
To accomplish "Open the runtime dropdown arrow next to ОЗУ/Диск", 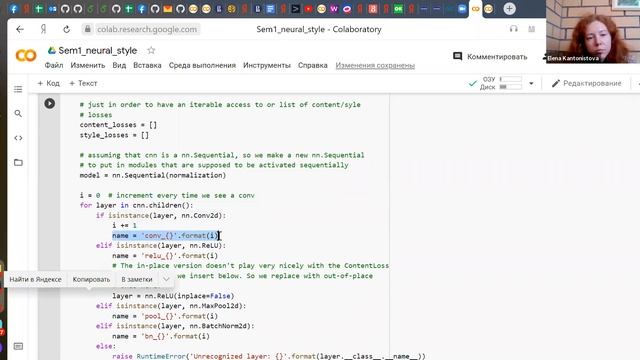I will [531, 83].
